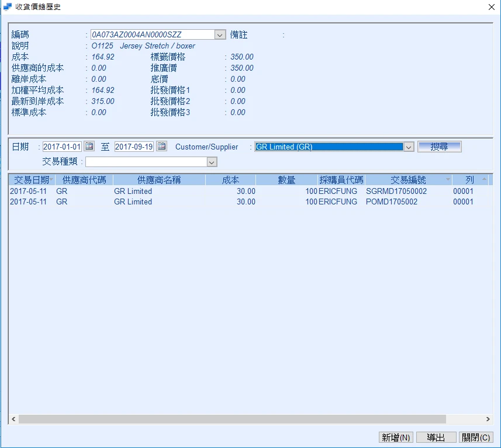Click the empty 交易種類 combo field
The image size is (501, 448).
(146, 162)
